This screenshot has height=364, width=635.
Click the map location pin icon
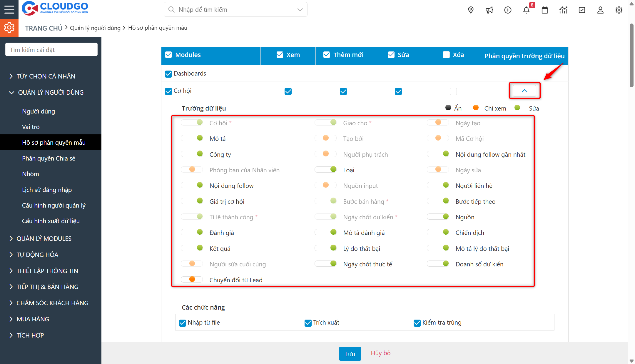point(471,10)
